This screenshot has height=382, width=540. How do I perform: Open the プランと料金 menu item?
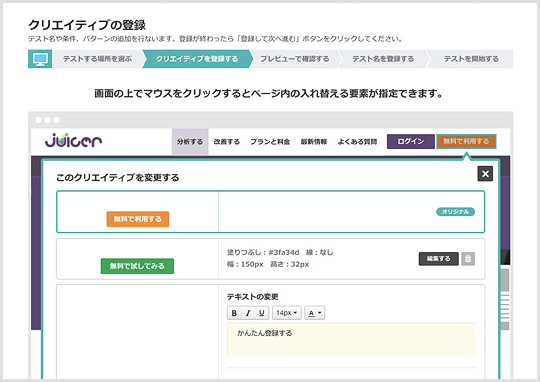click(x=270, y=142)
